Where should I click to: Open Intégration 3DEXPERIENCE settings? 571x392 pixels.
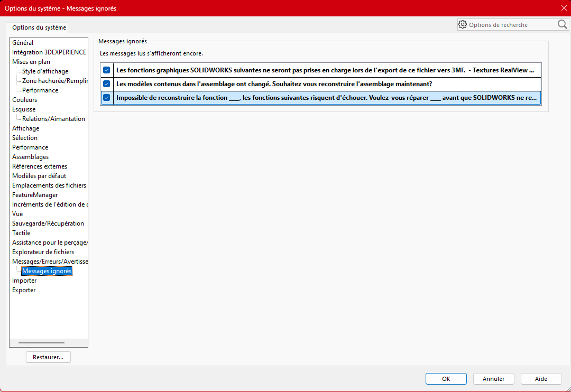[x=49, y=52]
